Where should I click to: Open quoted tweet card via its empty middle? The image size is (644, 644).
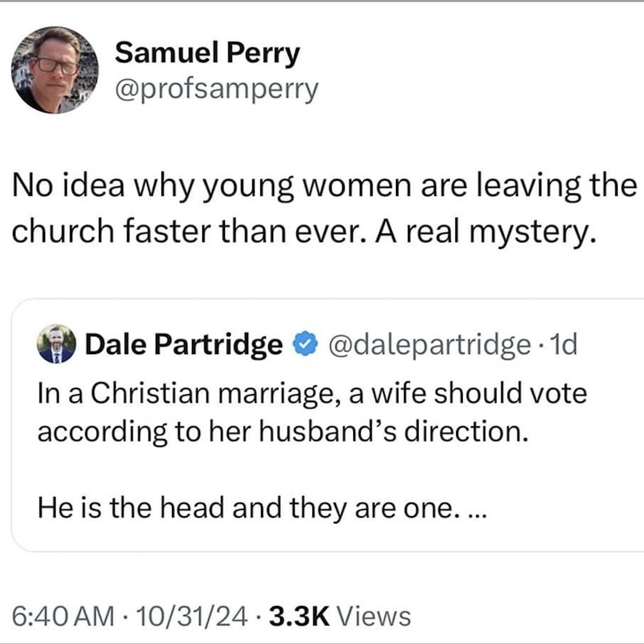click(327, 470)
